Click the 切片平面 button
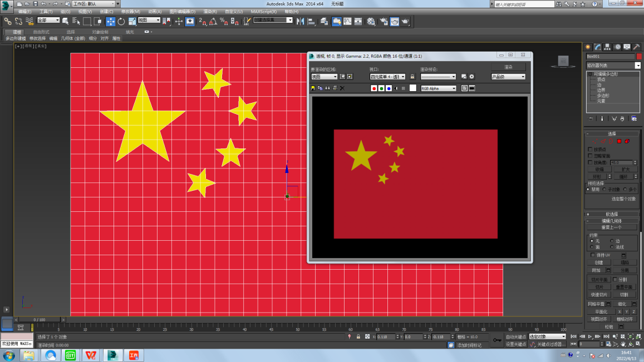644x362 pixels. click(599, 280)
